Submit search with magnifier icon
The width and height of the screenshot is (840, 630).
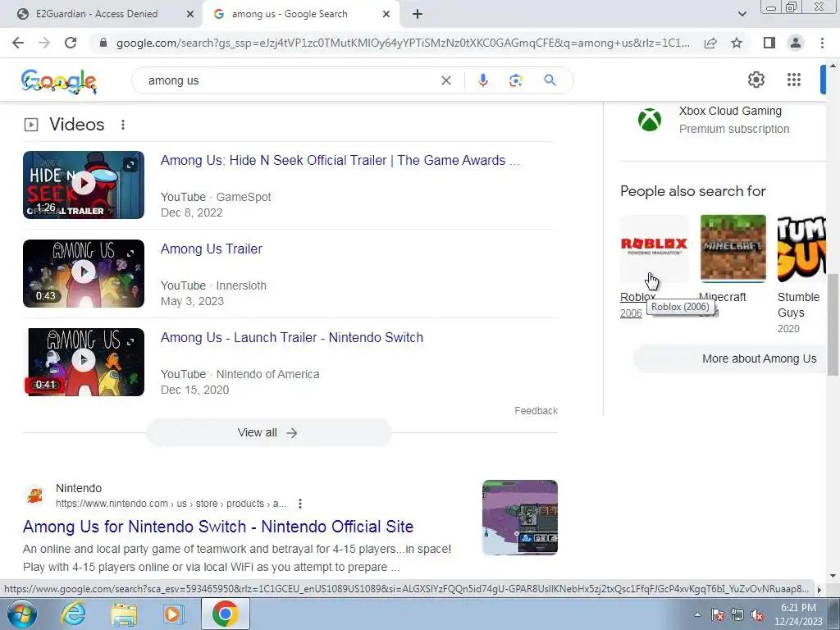point(550,80)
